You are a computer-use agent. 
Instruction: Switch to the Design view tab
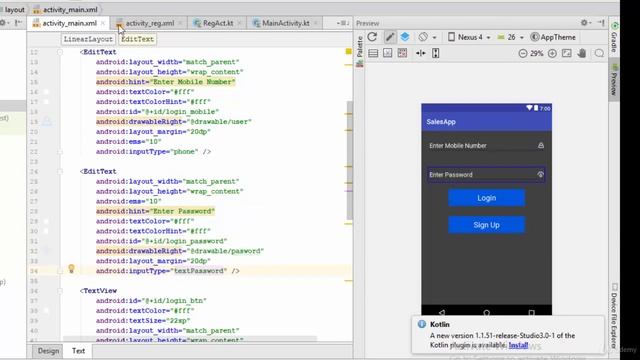pos(48,351)
